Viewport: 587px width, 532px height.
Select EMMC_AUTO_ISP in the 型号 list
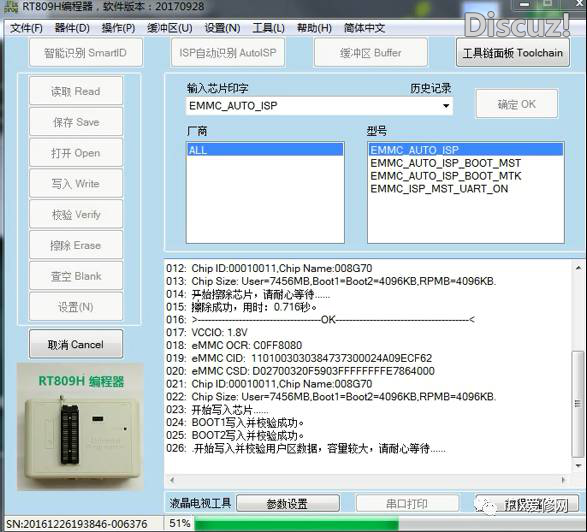pyautogui.click(x=465, y=150)
